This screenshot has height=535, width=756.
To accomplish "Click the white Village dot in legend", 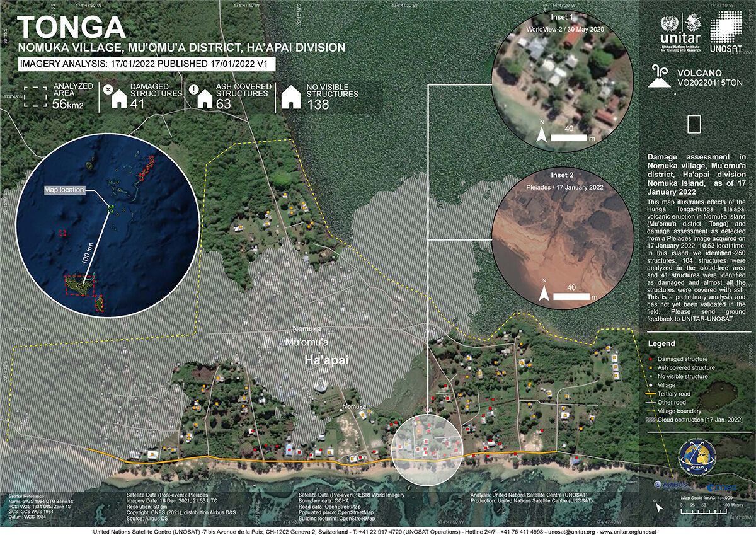I will [x=651, y=385].
